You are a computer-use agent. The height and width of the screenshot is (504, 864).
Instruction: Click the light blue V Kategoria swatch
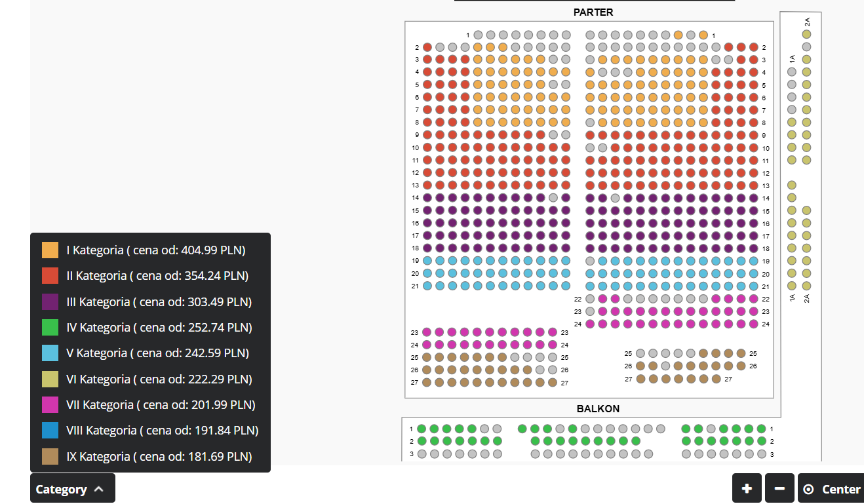(x=50, y=353)
